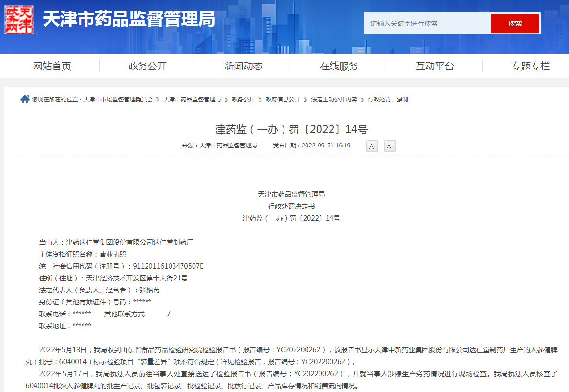Image resolution: width=569 pixels, height=392 pixels.
Task: Select the 专题专栏 menu item
Action: click(x=531, y=66)
